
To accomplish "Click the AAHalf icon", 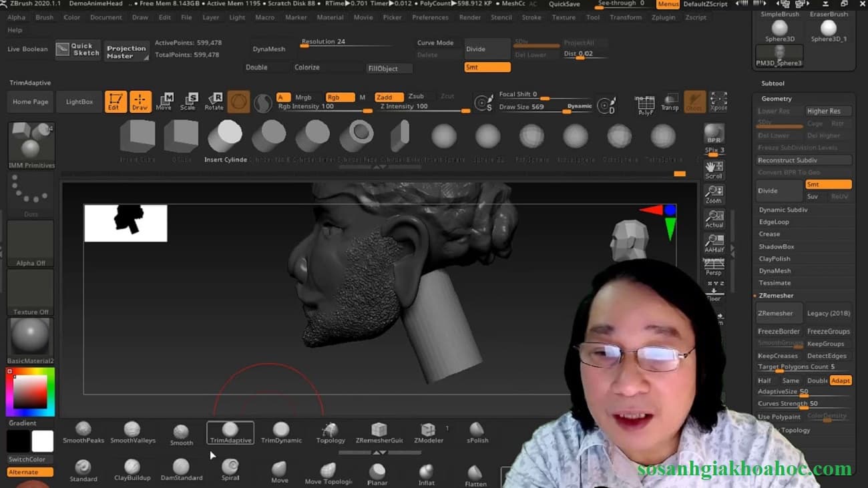I will point(714,243).
